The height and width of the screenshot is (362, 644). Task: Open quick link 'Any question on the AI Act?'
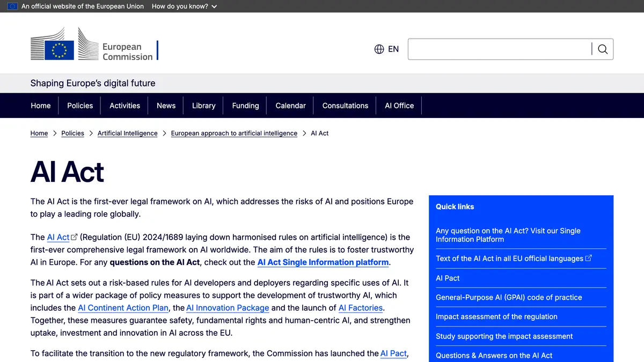tap(508, 235)
